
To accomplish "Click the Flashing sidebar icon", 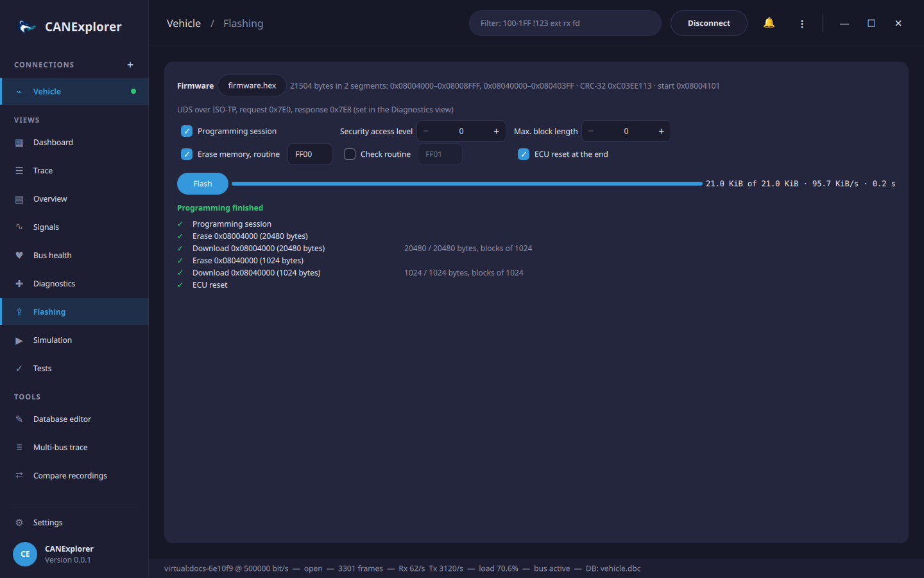I will click(x=19, y=312).
